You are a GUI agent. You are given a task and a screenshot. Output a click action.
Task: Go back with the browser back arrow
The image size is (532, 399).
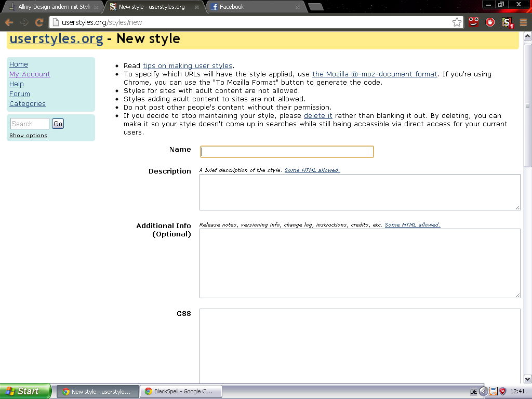pyautogui.click(x=9, y=22)
